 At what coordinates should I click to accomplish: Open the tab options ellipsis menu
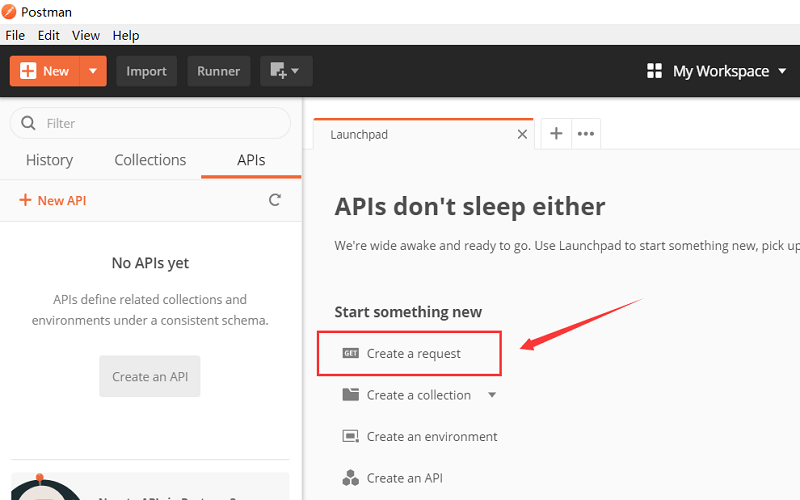586,133
